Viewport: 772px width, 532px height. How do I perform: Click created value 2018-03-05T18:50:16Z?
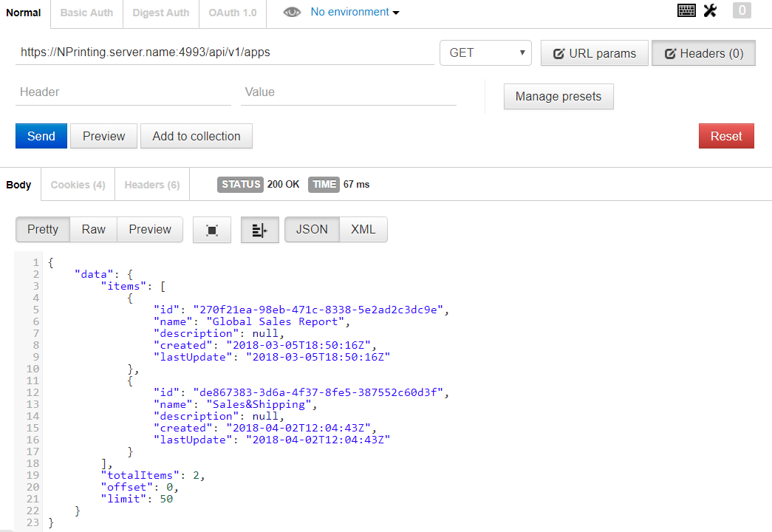(298, 345)
